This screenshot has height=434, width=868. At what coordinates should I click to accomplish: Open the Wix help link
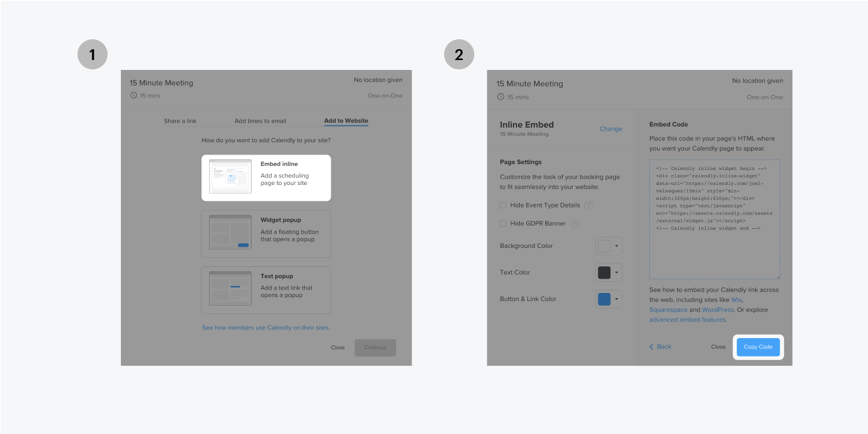click(736, 300)
